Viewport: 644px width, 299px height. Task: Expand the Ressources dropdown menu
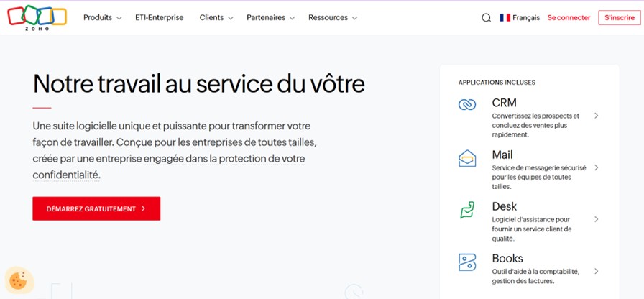pyautogui.click(x=333, y=18)
